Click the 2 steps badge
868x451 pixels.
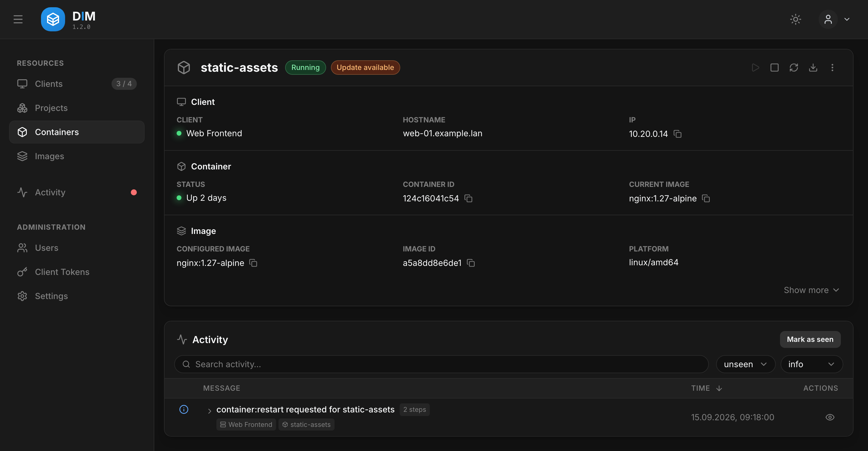(414, 409)
